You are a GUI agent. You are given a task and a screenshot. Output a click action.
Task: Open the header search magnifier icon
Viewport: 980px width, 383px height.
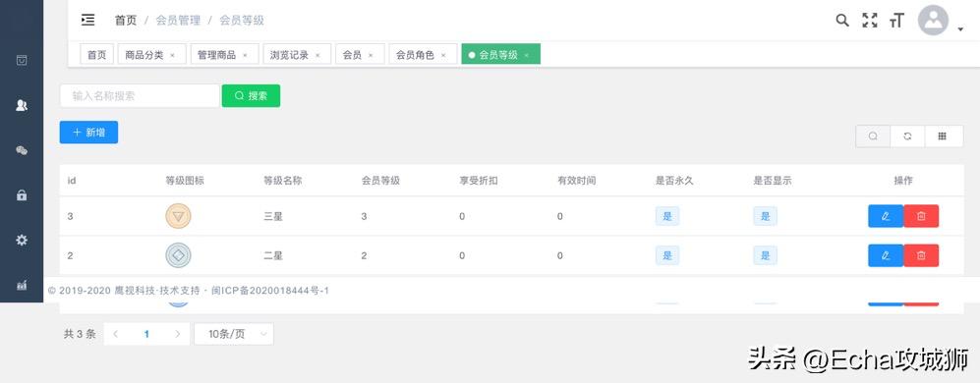[x=842, y=20]
